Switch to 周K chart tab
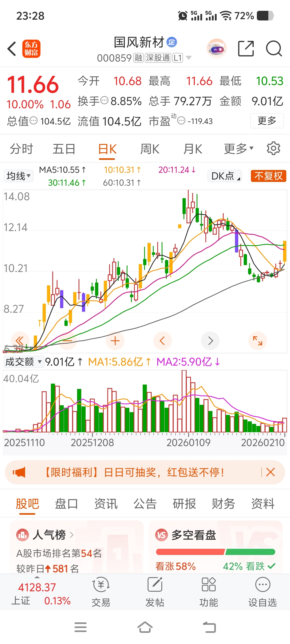290x644 pixels. click(x=150, y=149)
